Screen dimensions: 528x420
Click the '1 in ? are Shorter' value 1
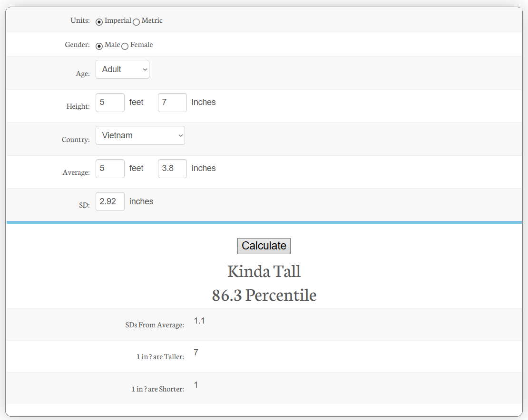pyautogui.click(x=196, y=385)
